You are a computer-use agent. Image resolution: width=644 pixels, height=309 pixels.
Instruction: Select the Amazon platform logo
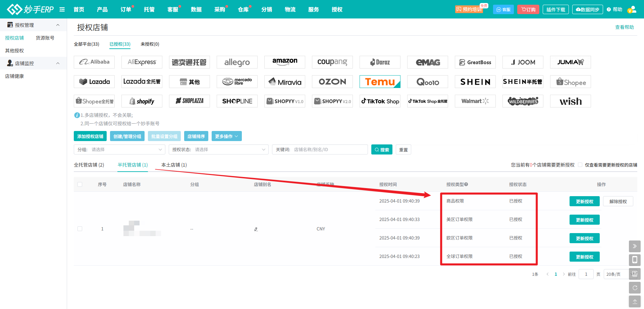coord(284,62)
